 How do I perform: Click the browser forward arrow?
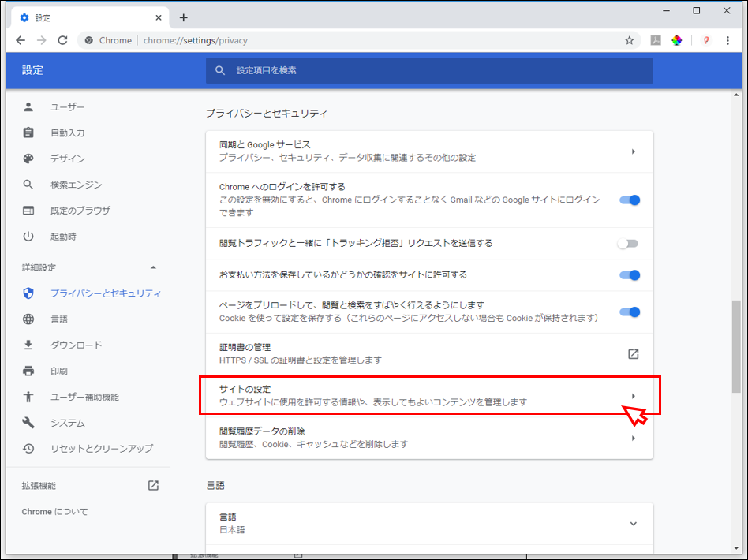point(42,40)
